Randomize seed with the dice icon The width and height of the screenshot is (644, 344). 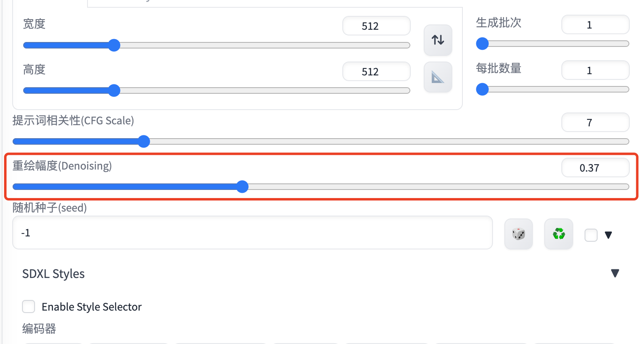519,234
